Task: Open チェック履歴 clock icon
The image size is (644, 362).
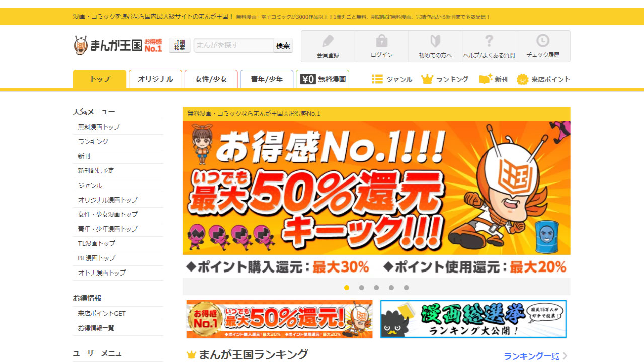Action: pos(543,41)
